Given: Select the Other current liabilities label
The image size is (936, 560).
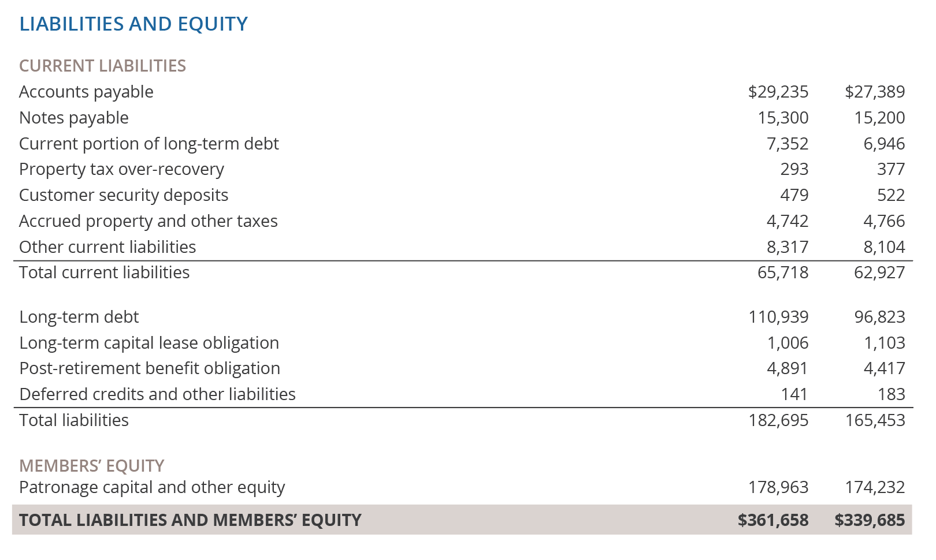Looking at the screenshot, I should click(x=107, y=247).
